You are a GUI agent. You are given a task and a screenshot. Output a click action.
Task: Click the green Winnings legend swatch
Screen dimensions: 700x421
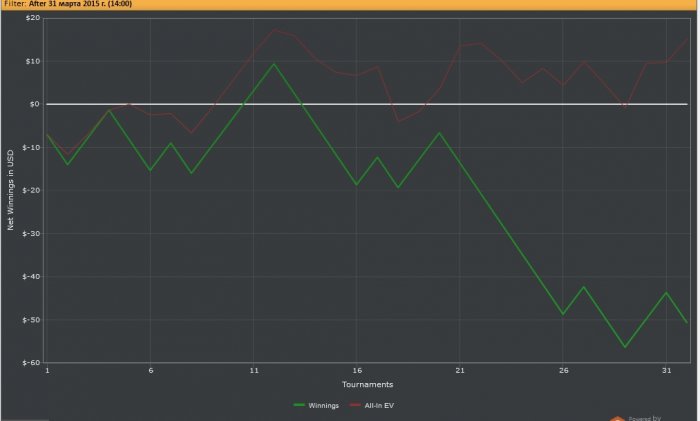299,405
